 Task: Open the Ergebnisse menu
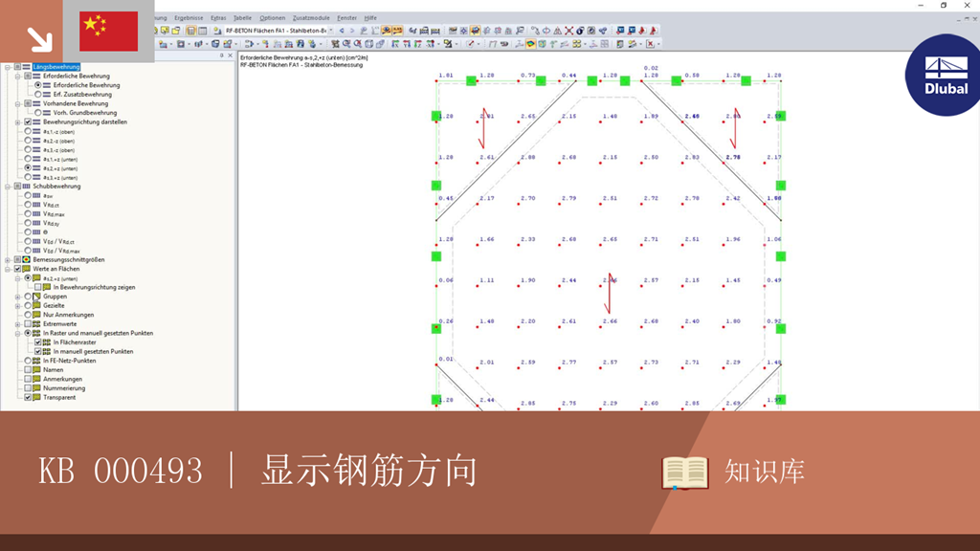(189, 18)
